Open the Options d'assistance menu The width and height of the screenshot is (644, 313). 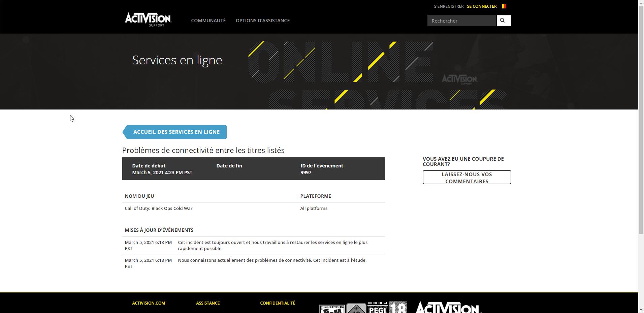tap(262, 21)
